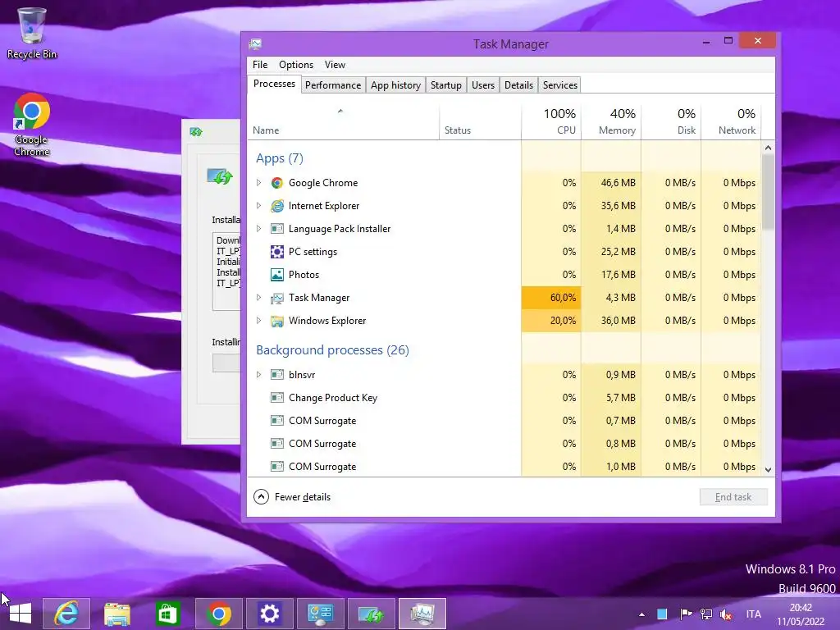The height and width of the screenshot is (630, 840).
Task: Select the first COM Surrogate process row
Action: (x=504, y=421)
